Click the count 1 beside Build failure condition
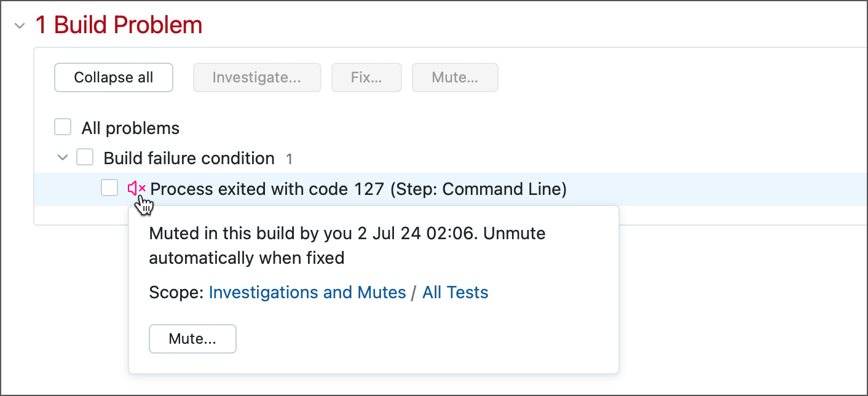Screen dimensions: 868x396 tap(289, 159)
